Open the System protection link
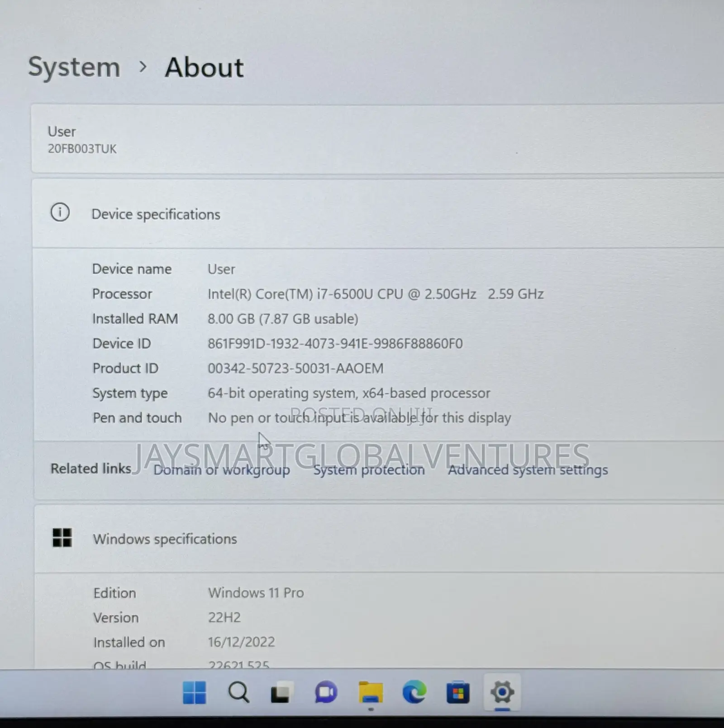This screenshot has height=728, width=724. pyautogui.click(x=369, y=470)
